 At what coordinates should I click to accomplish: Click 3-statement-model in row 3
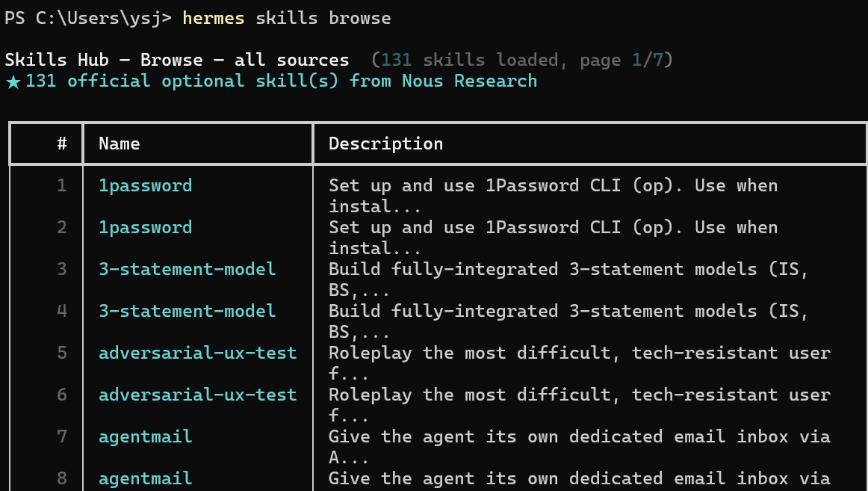point(187,269)
